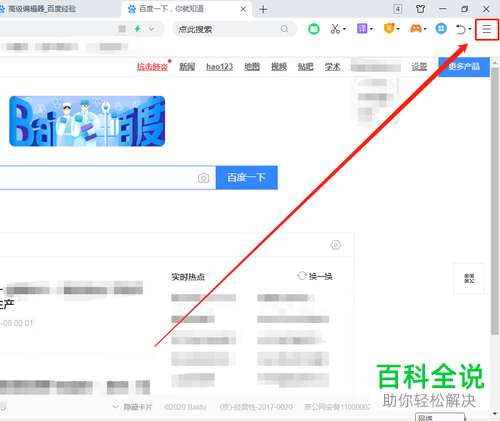Screen dimensions: 500x421
Task: Click the Baidu doodle logo image
Action: coord(87,121)
